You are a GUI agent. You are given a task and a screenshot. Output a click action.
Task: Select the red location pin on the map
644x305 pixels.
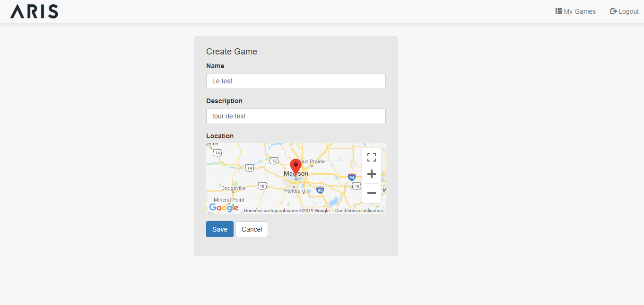[296, 167]
